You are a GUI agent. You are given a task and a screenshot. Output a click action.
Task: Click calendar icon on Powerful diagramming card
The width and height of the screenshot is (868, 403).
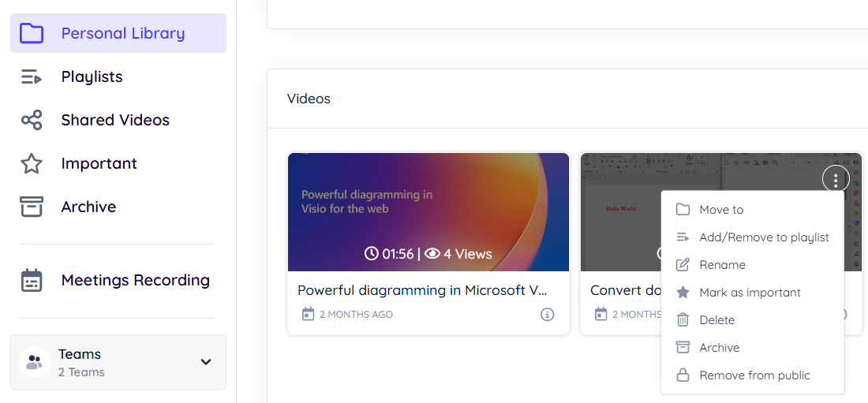coord(308,315)
